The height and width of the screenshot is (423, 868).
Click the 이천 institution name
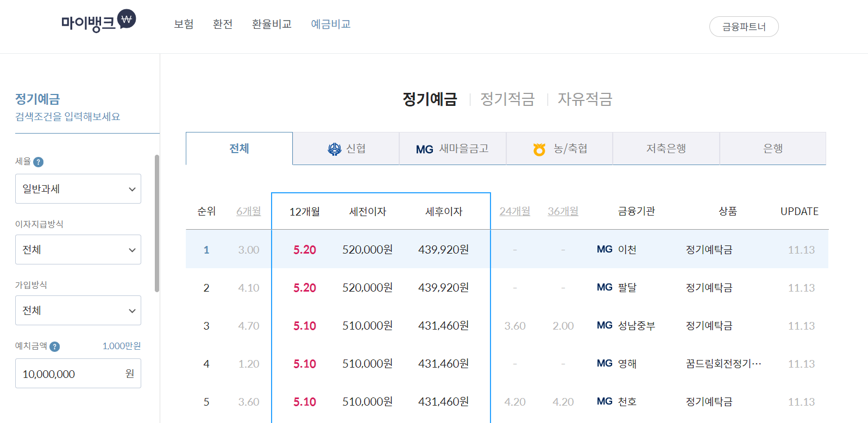pos(627,249)
